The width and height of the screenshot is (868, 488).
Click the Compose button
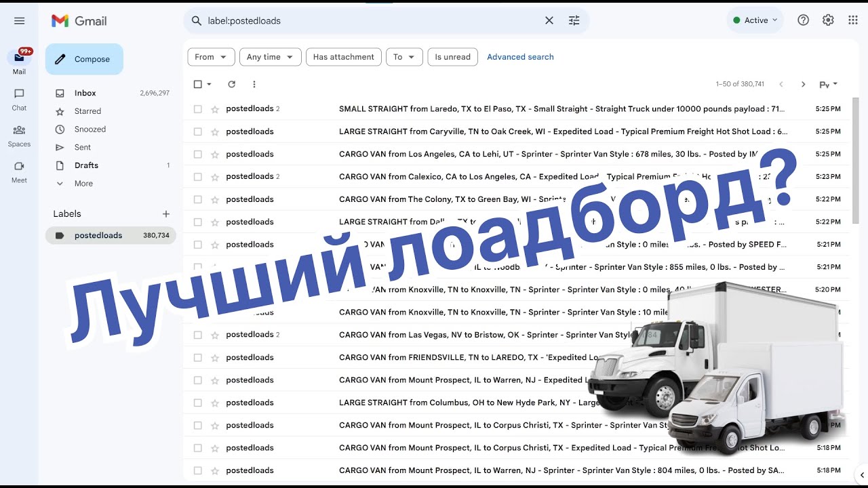tap(84, 59)
